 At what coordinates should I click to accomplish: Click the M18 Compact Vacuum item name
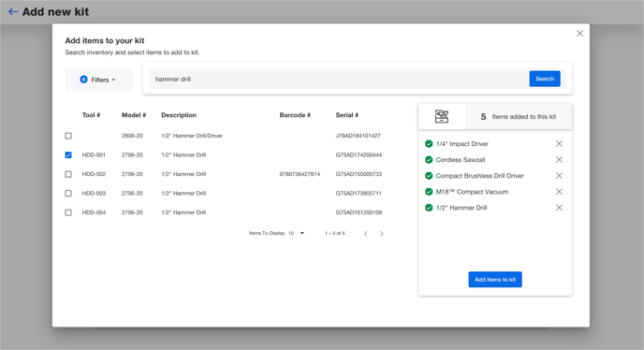pos(472,192)
